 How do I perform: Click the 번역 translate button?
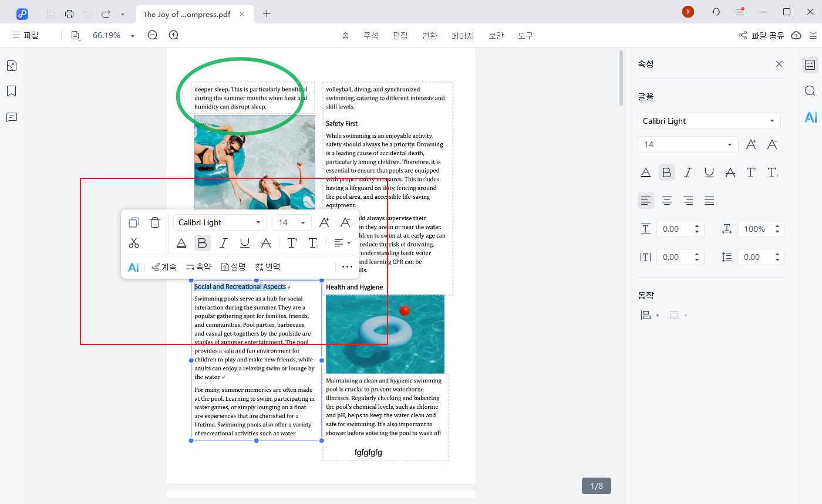click(x=268, y=267)
